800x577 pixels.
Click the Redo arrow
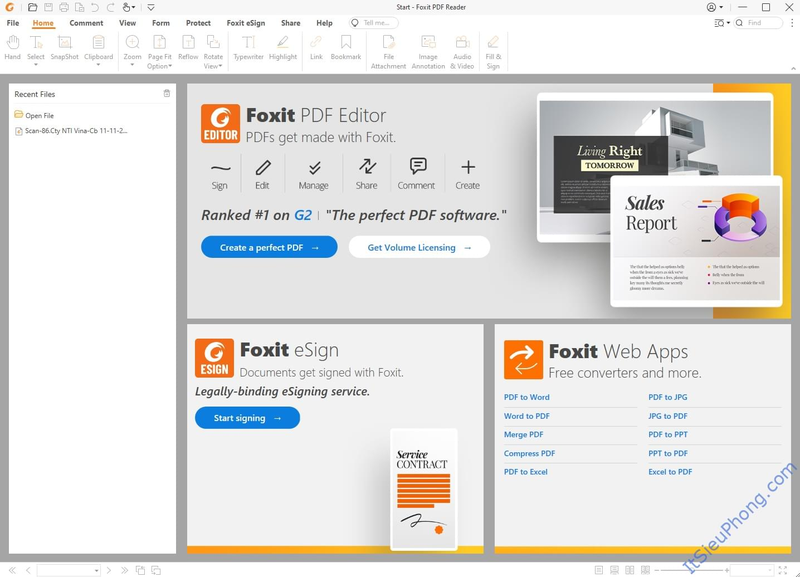tap(110, 7)
